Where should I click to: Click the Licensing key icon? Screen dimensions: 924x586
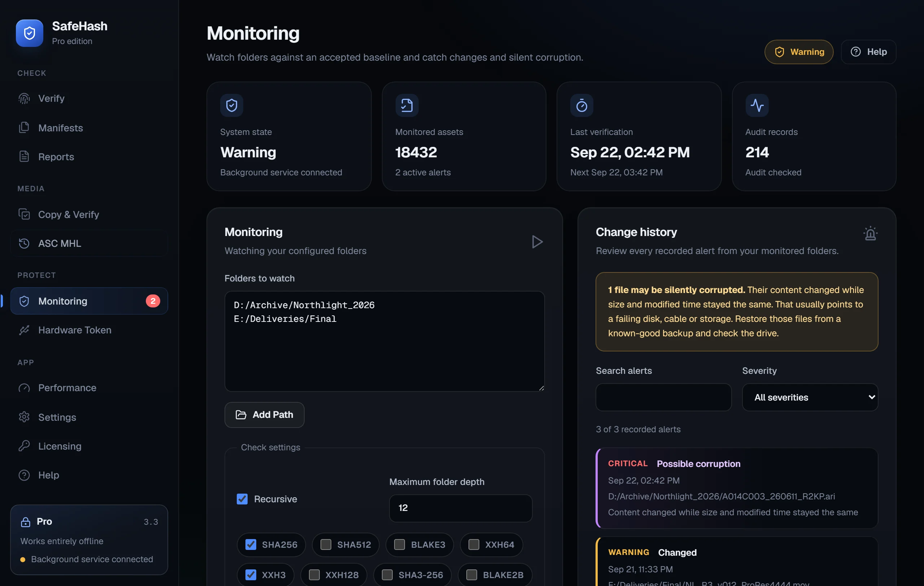click(24, 446)
